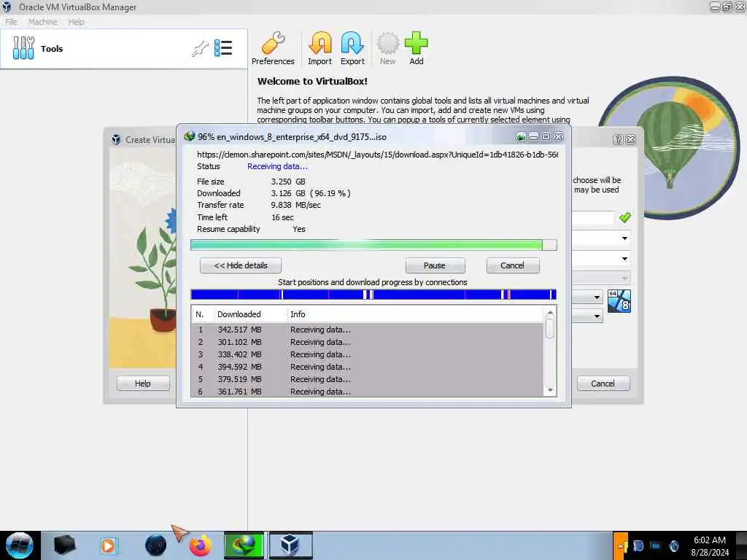747x560 pixels.
Task: Open the black folder taskbar icon
Action: [64, 545]
